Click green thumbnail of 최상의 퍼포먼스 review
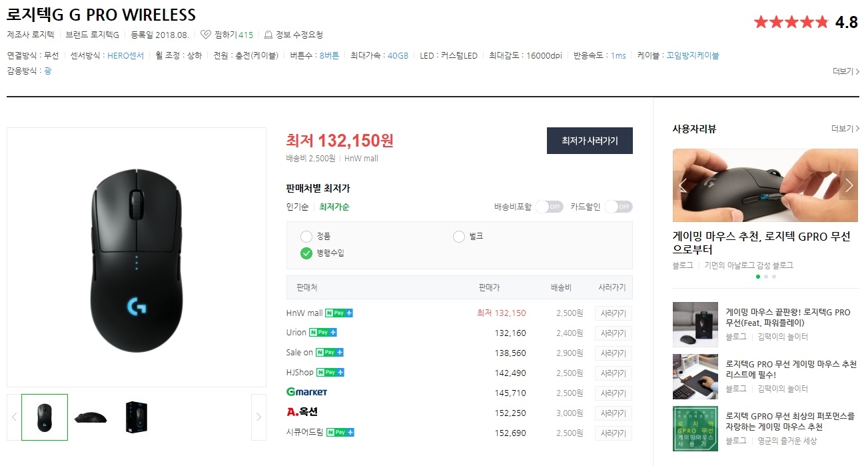Viewport: 868px width, 466px height. pos(695,429)
